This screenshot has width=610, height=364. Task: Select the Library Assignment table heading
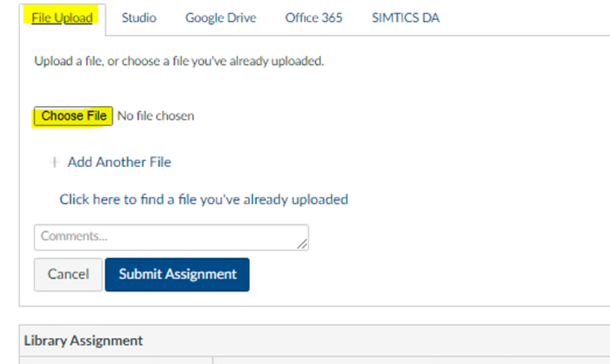(x=84, y=341)
